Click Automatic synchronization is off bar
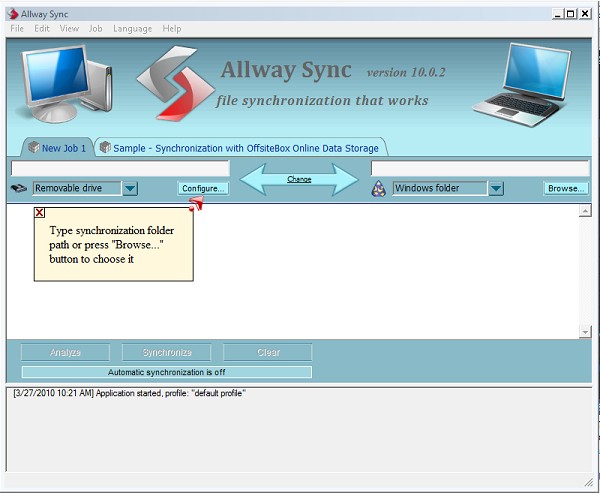The height and width of the screenshot is (493, 600). point(166,372)
